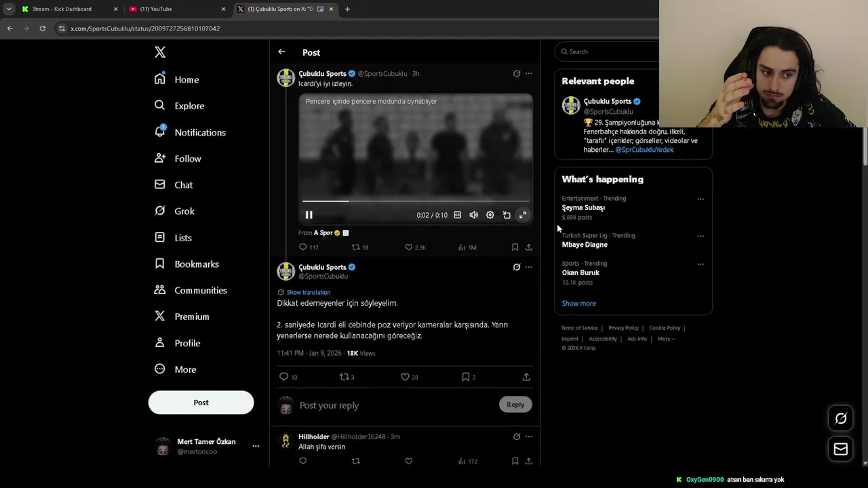Image resolution: width=868 pixels, height=488 pixels.
Task: Share the Dikkat edemeyenler post
Action: coord(526,377)
